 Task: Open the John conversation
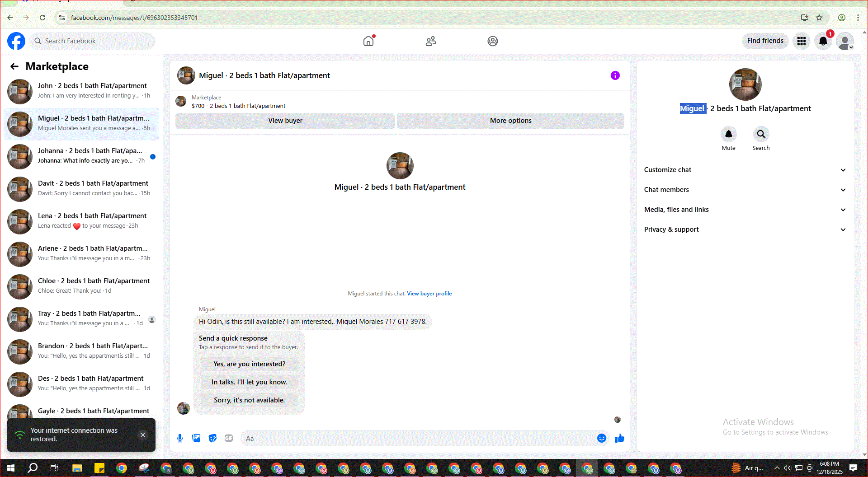81,91
